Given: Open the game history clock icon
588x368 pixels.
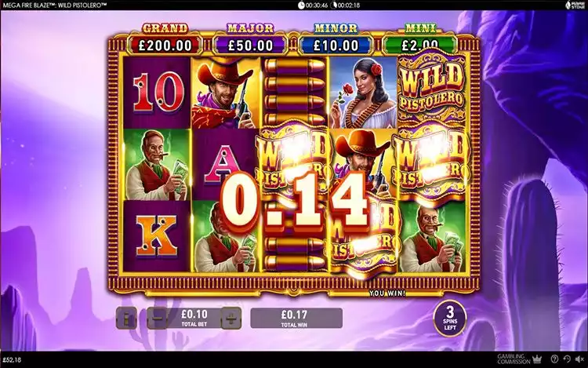Looking at the screenshot, I should pos(567,359).
